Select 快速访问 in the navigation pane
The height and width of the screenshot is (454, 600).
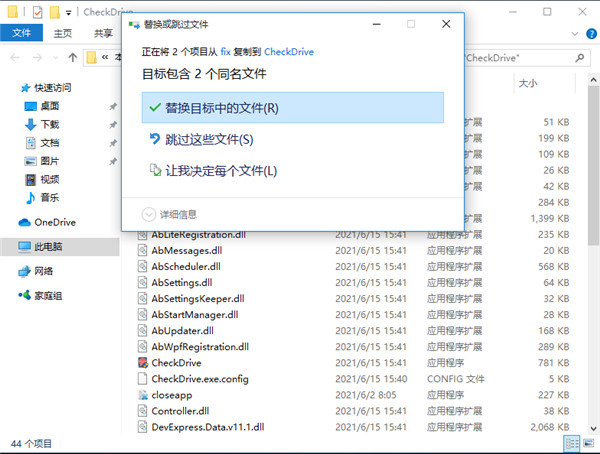coord(52,88)
